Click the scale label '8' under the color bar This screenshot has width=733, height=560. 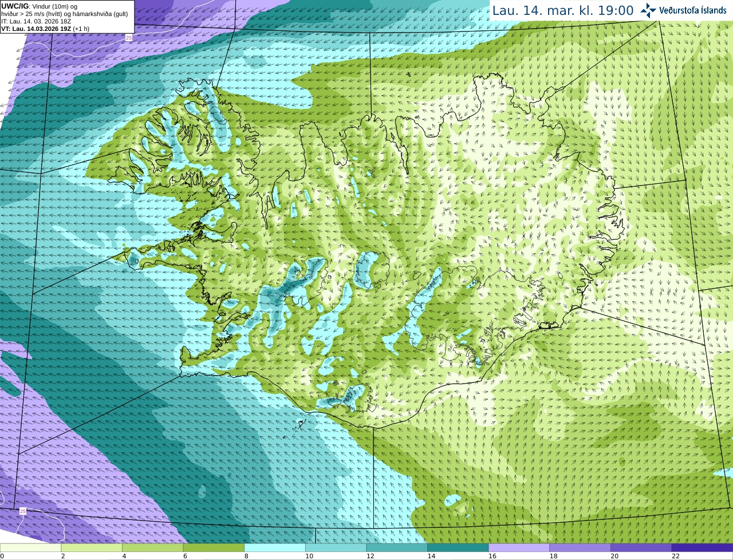[x=247, y=556]
